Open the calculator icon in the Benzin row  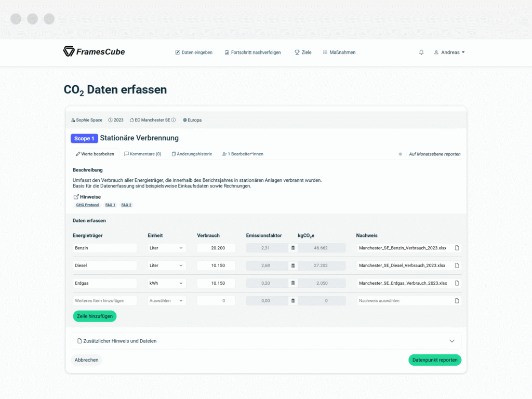click(293, 248)
